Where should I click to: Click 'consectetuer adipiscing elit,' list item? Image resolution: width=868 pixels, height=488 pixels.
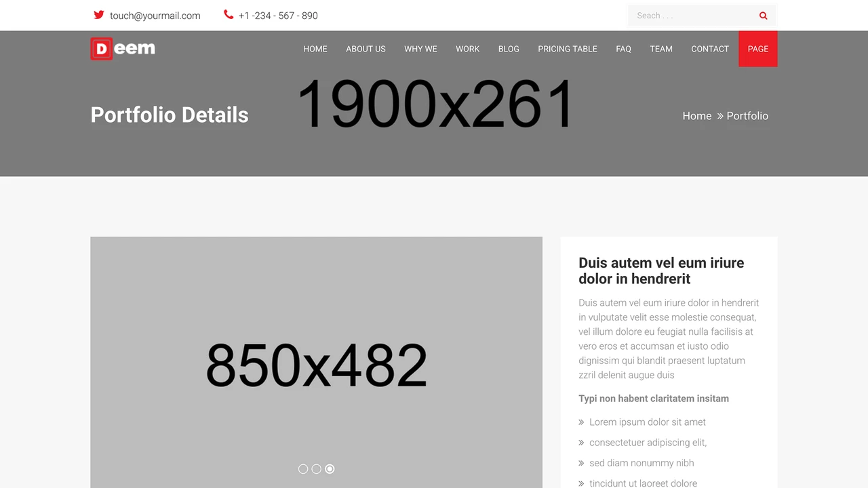click(x=648, y=443)
